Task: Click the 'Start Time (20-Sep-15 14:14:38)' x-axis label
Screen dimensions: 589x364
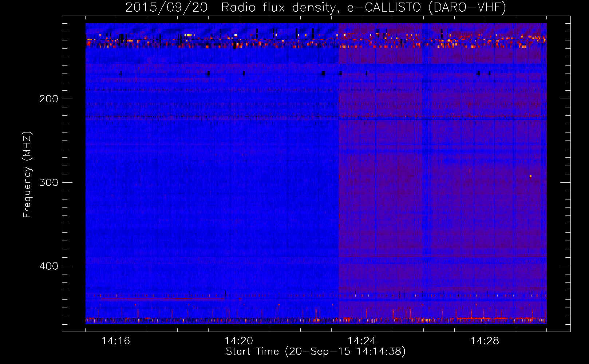Action: [316, 352]
